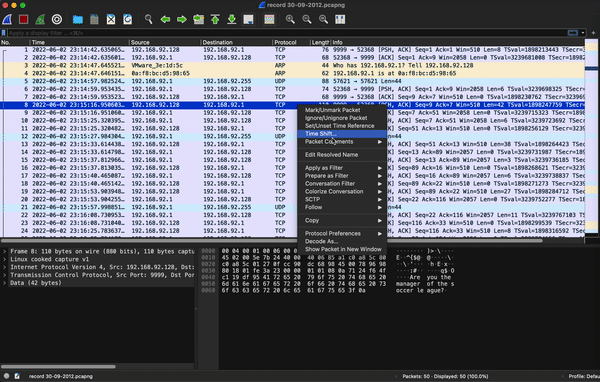
Task: Sort by the Info column header
Action: click(x=458, y=42)
